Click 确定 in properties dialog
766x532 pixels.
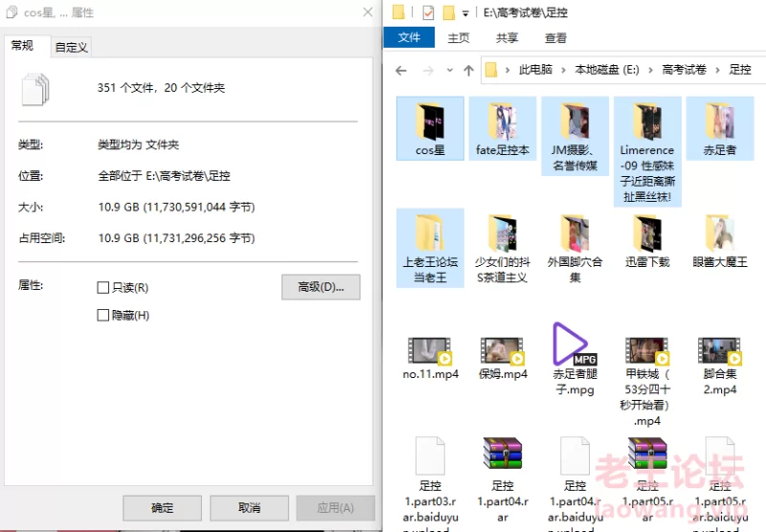click(x=162, y=508)
